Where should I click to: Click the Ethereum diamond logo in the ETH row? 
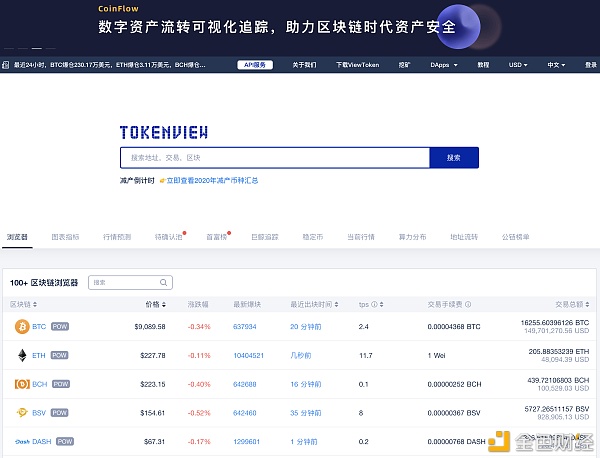(23, 355)
